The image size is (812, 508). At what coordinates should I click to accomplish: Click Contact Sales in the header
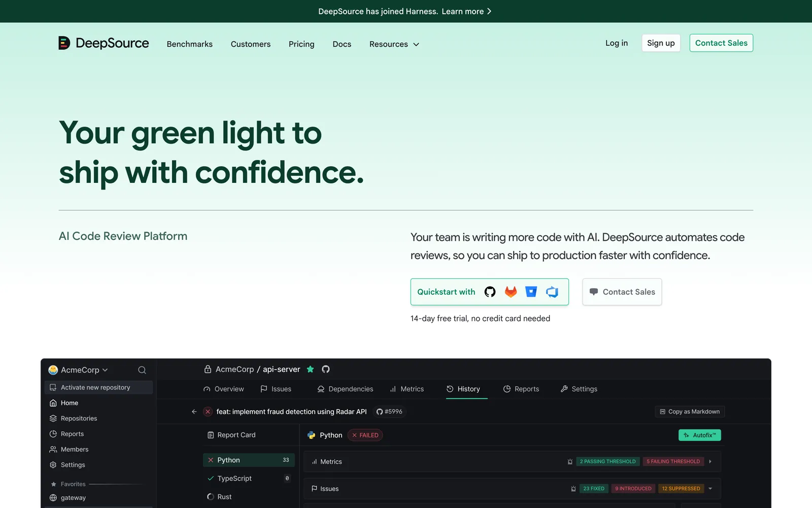coord(721,43)
